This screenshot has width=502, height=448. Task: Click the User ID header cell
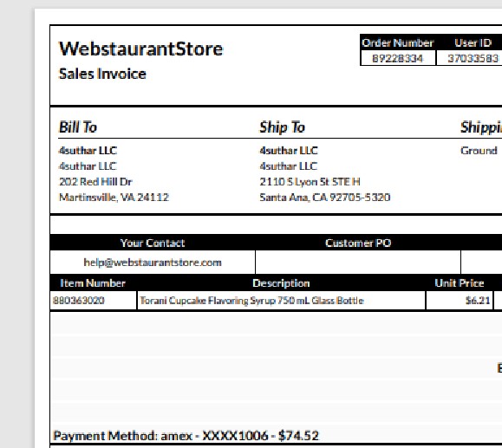473,42
